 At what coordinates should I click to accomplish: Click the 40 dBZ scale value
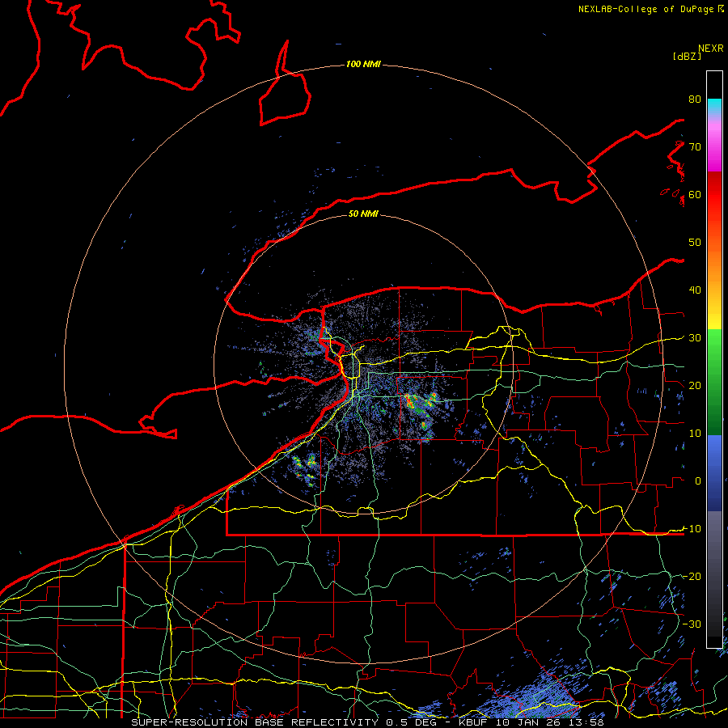point(695,290)
